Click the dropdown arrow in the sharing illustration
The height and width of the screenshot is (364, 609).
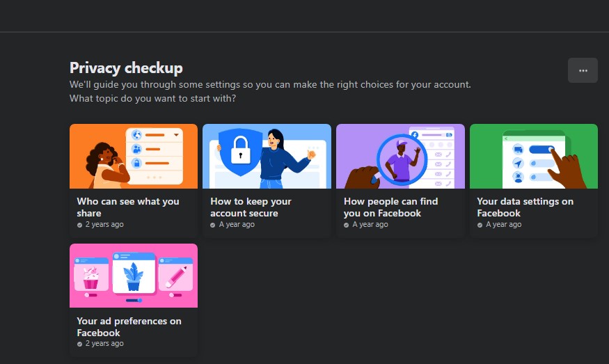[176, 134]
